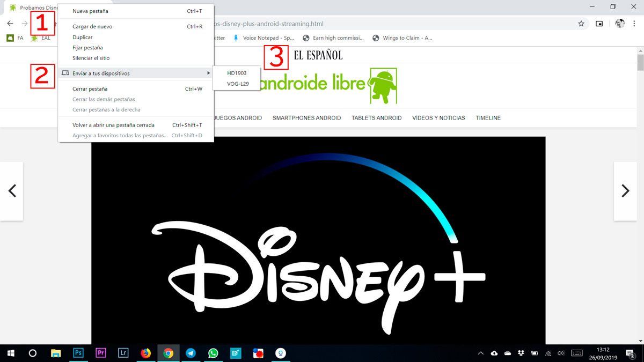Viewport: 644px width, 362px height.
Task: Open the 'SMARTPHONES ANDROID' navigation link
Action: point(306,118)
